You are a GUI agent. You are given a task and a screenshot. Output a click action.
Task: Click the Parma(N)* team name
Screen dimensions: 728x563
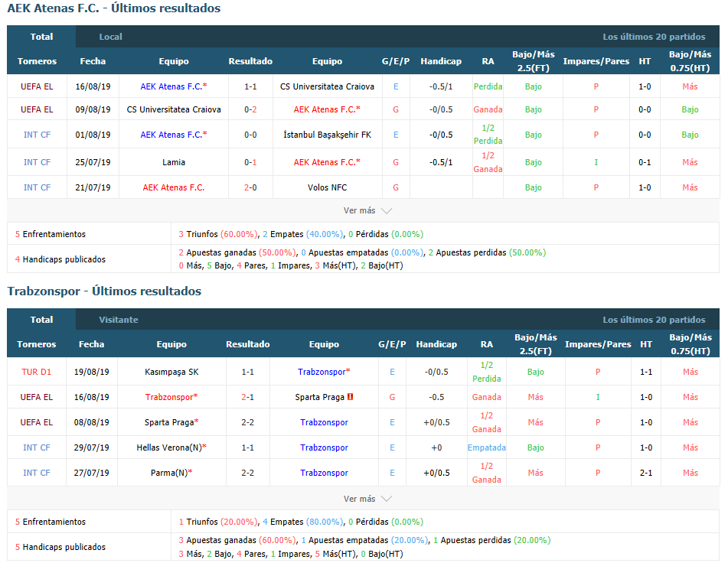(x=171, y=473)
